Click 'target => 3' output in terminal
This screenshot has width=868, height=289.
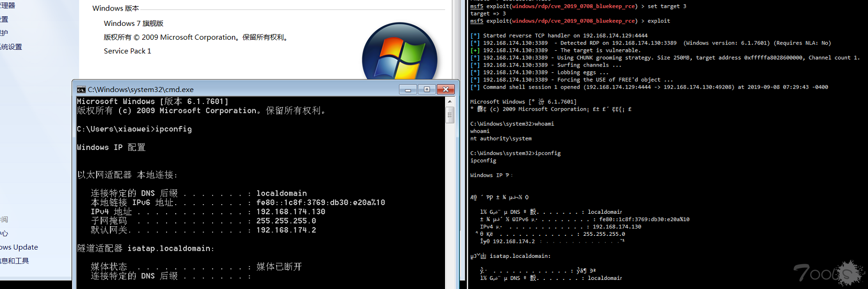(x=488, y=13)
